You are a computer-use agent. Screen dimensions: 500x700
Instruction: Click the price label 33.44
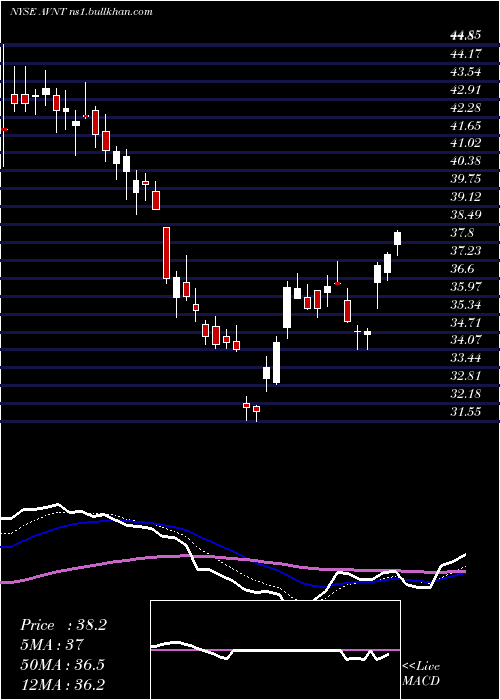click(x=466, y=358)
